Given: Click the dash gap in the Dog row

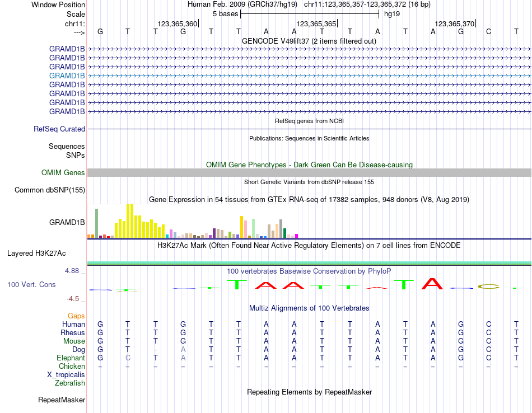Looking at the screenshot, I should 155,350.
